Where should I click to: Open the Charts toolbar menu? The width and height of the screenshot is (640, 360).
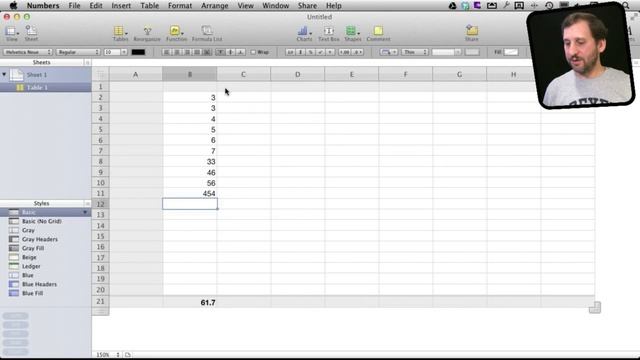pyautogui.click(x=304, y=33)
